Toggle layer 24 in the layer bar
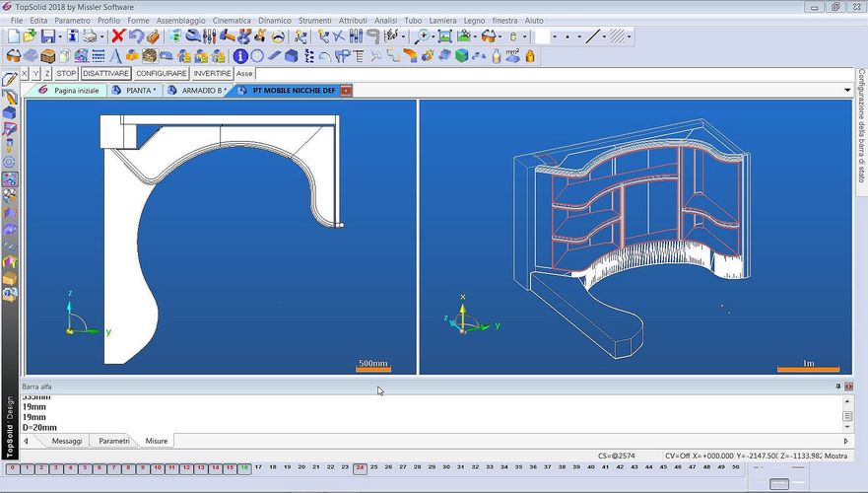The height and width of the screenshot is (493, 868). [x=360, y=468]
